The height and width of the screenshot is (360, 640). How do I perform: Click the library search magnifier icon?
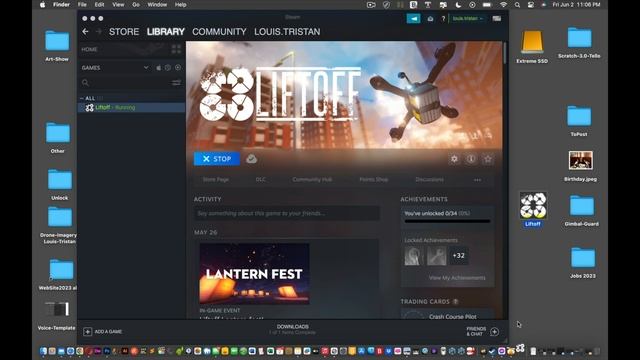pyautogui.click(x=85, y=83)
